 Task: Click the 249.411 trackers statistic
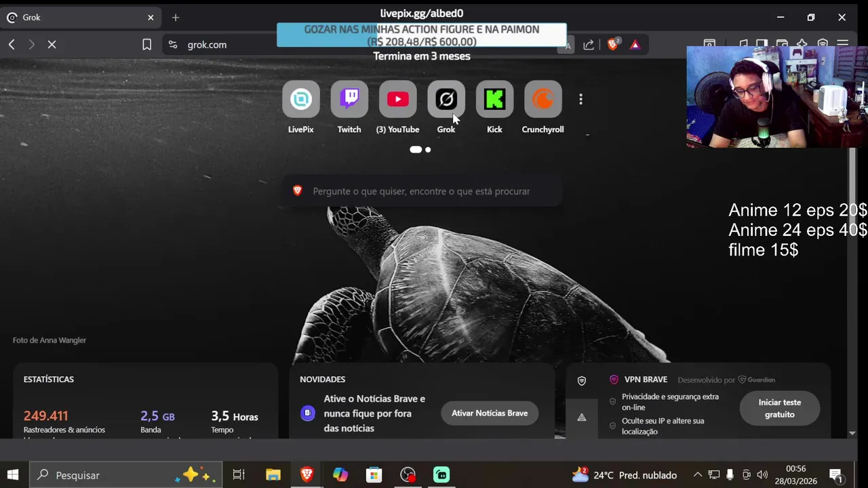pos(45,416)
